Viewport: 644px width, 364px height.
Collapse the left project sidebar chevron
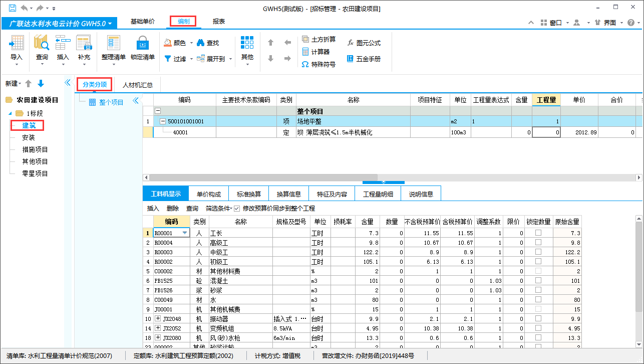(68, 83)
